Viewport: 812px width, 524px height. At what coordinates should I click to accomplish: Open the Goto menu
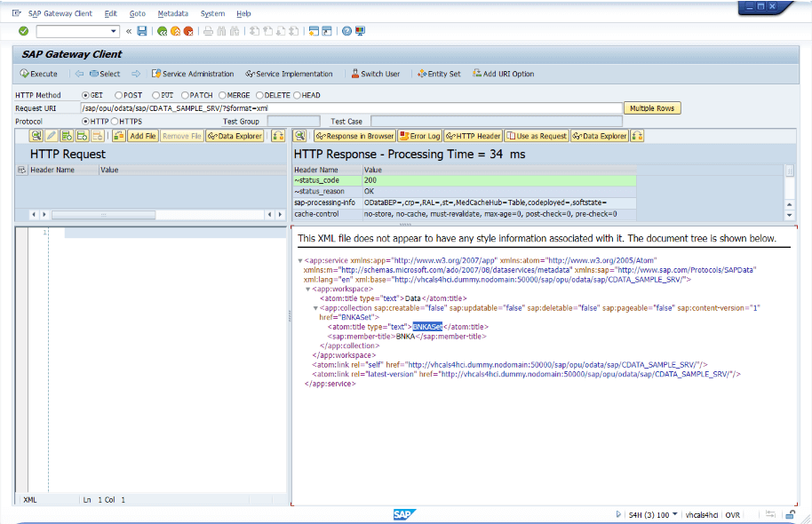point(137,14)
